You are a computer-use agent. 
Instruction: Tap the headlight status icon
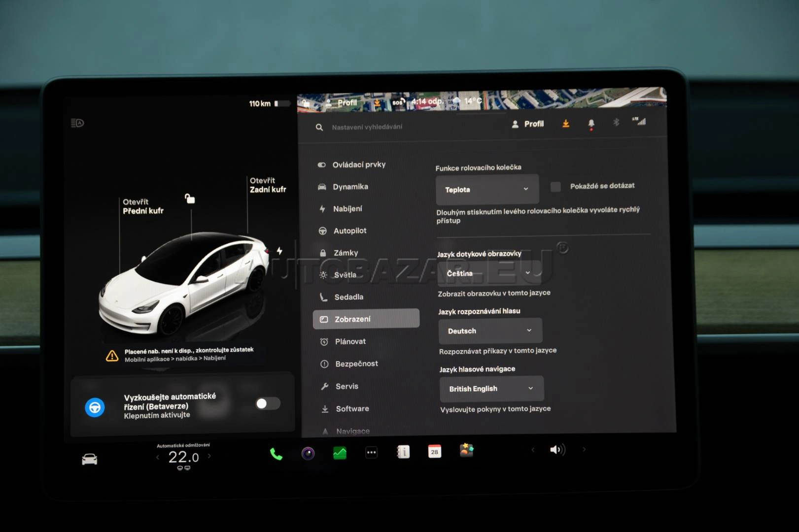coord(77,123)
